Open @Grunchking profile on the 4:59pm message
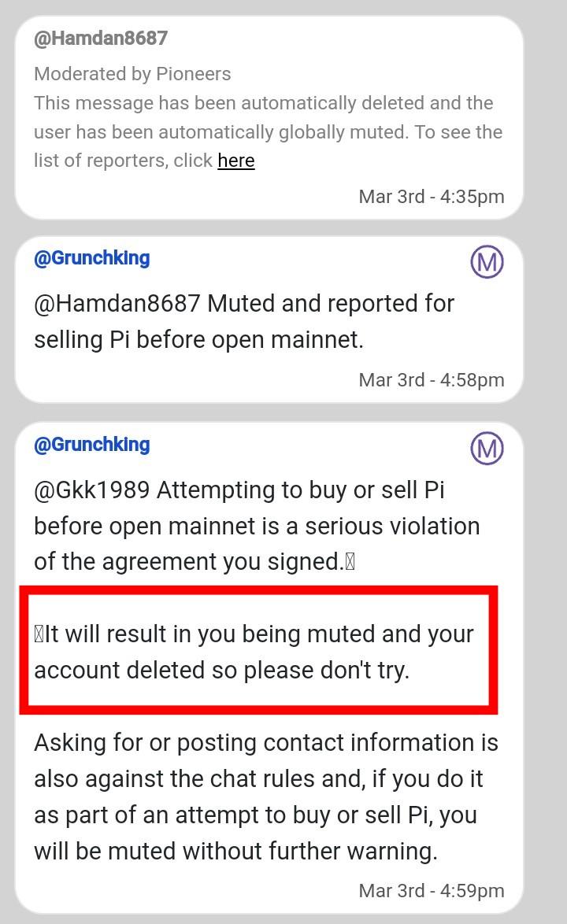The width and height of the screenshot is (567, 924). pos(91,445)
